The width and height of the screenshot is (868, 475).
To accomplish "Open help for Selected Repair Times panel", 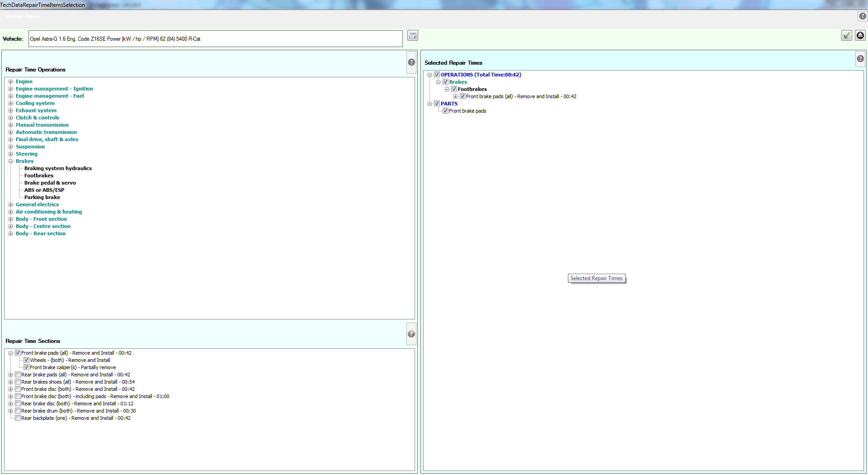I will (860, 59).
